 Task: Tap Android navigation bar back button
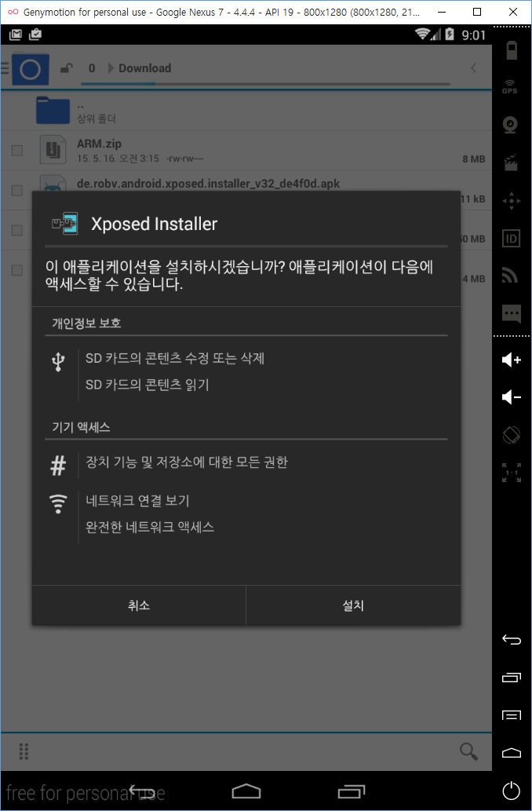coord(140,791)
